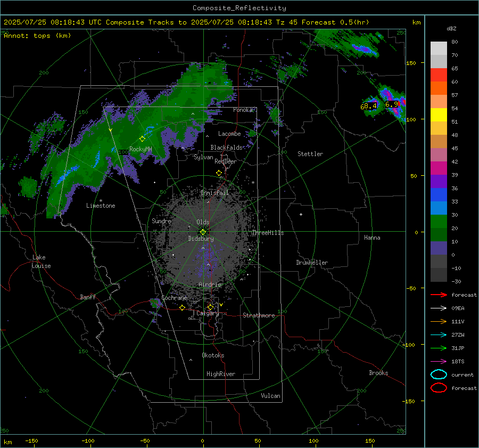This screenshot has height=448, width=479.
Task: Click the magenta 18TS arrow icon
Action: (x=439, y=362)
